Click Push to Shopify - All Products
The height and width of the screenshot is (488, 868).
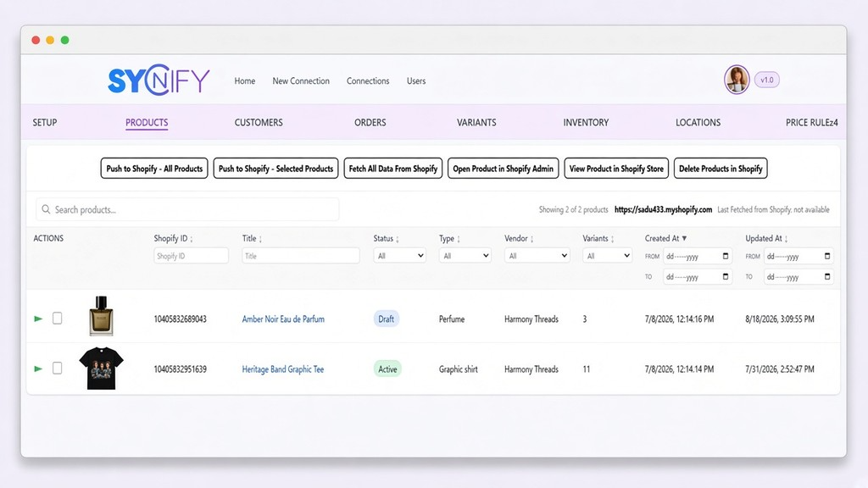point(154,169)
